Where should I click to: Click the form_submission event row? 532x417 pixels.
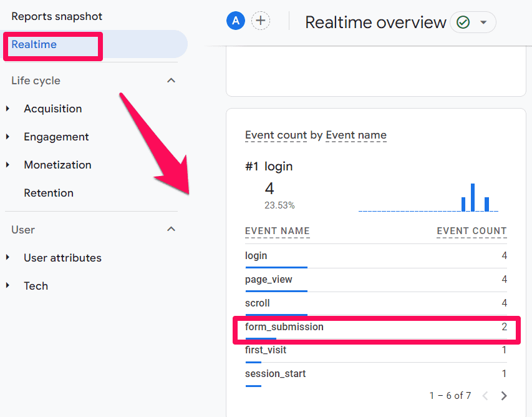pos(284,326)
